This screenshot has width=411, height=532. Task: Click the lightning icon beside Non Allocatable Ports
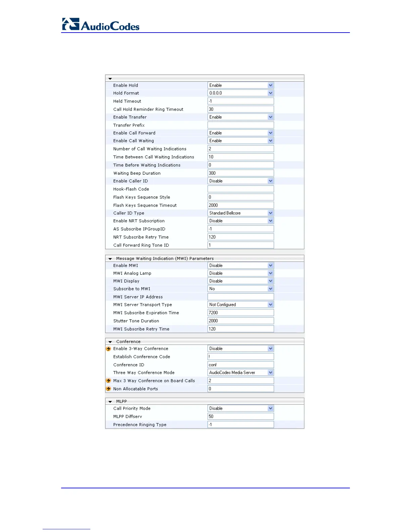108,389
